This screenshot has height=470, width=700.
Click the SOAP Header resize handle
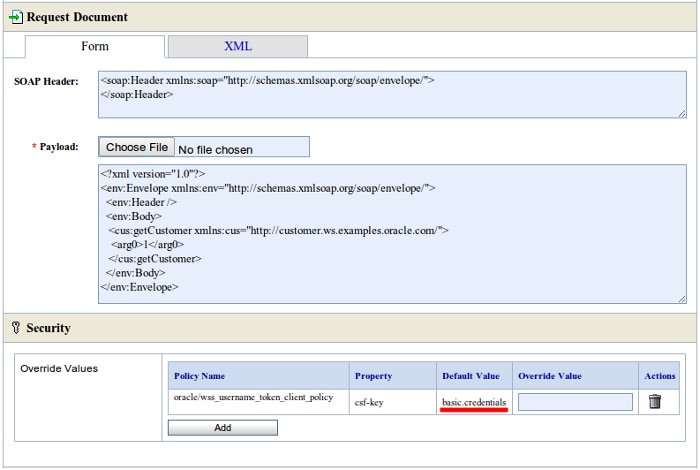(x=682, y=114)
